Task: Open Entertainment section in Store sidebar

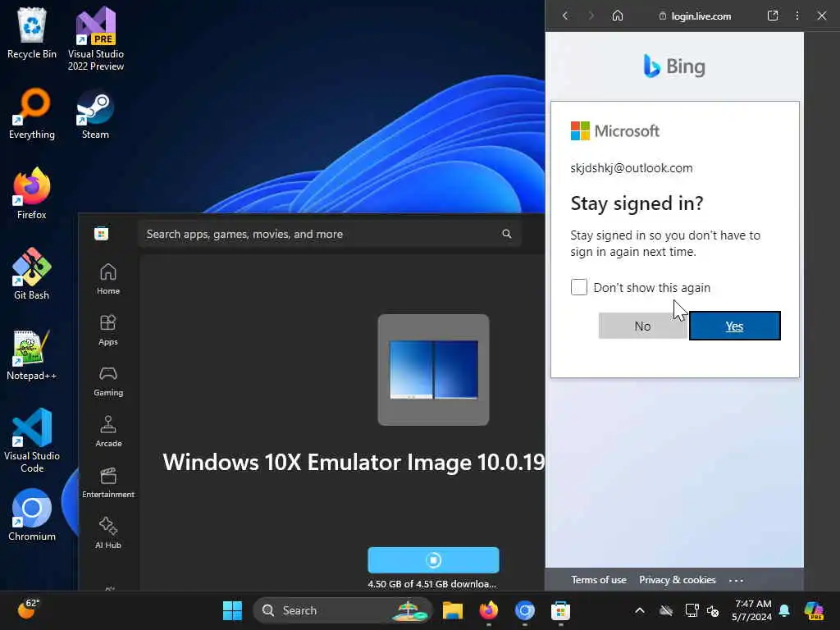Action: [108, 482]
